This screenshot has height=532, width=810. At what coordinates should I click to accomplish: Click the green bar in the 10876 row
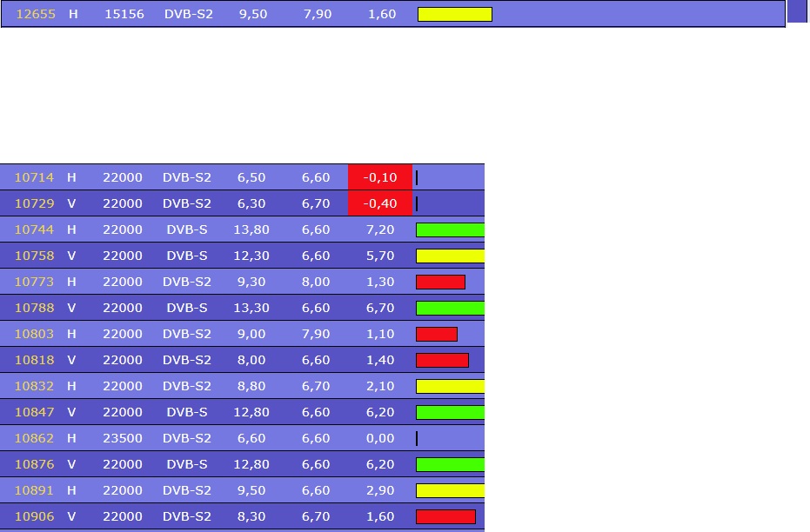point(450,464)
